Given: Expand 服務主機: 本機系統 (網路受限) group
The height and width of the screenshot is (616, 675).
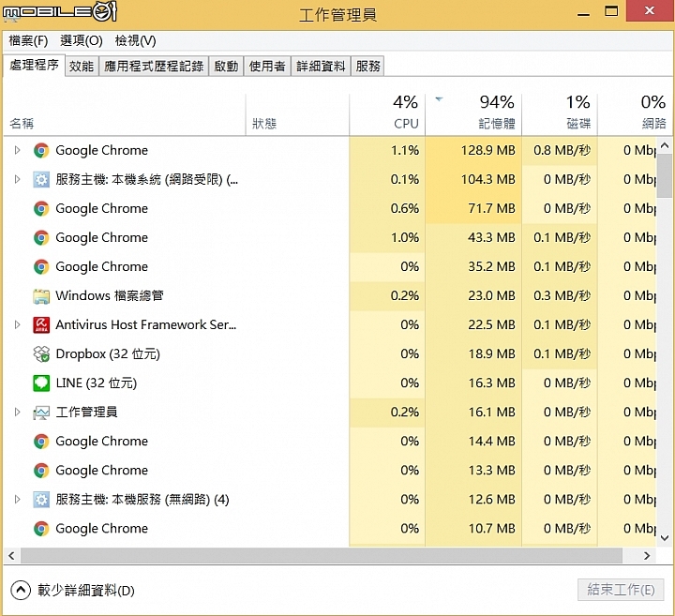Looking at the screenshot, I should 17,179.
